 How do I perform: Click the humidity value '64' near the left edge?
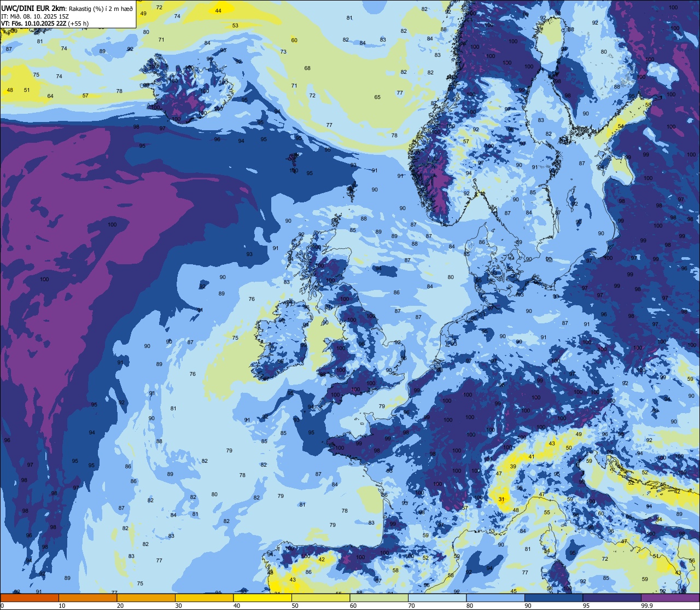point(50,96)
